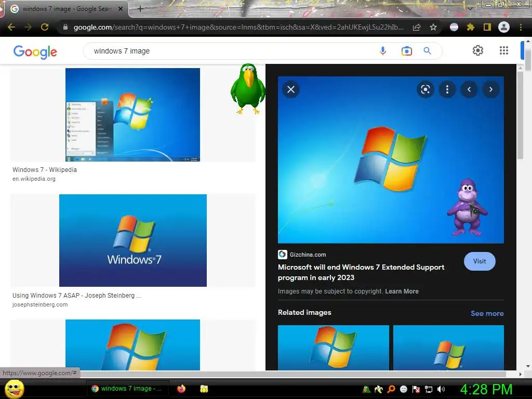Click the purple gorilla BonziBuddy character

tap(467, 207)
